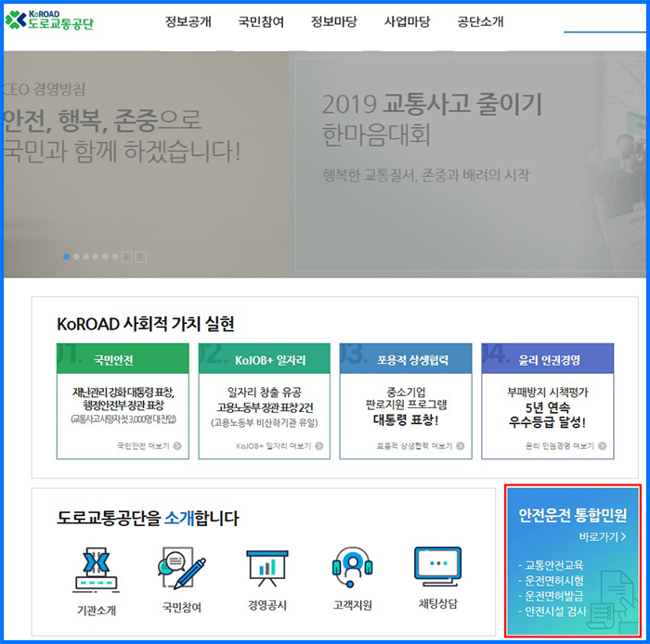Select the fifth banner slide dot
Screen dimensions: 650x644
105,256
